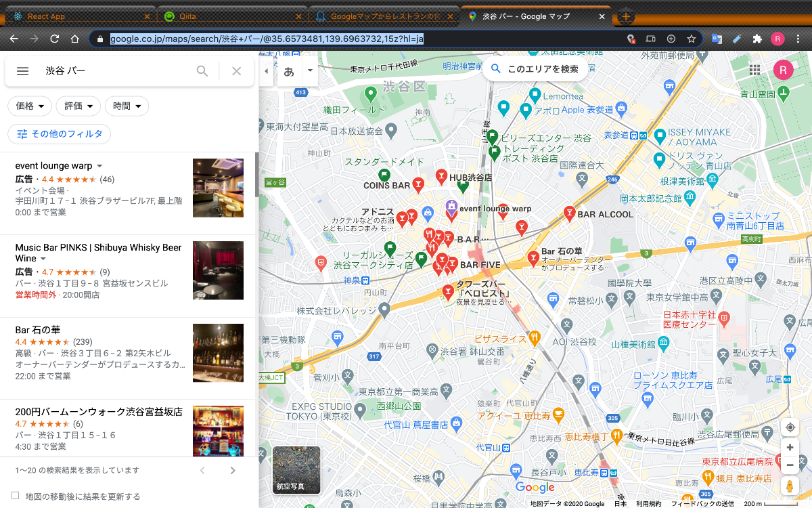This screenshot has height=508, width=812.
Task: Expand ad options below Music Bar PINKS title
Action: point(43,259)
